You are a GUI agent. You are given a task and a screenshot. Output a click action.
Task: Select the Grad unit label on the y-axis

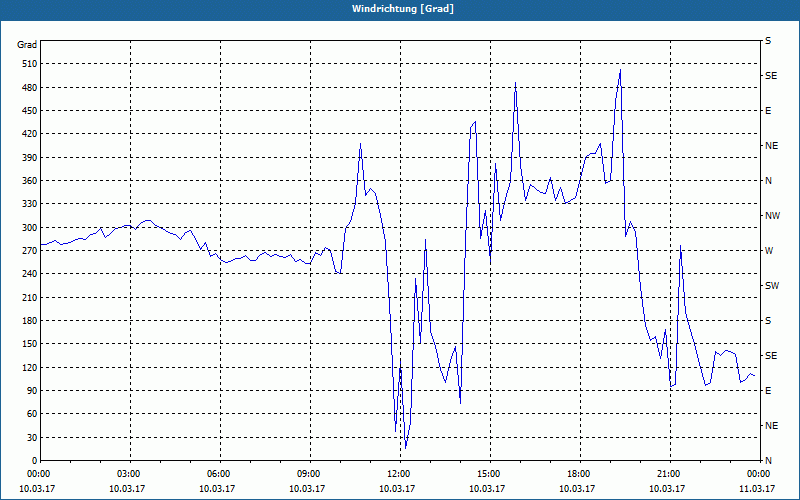pos(27,45)
